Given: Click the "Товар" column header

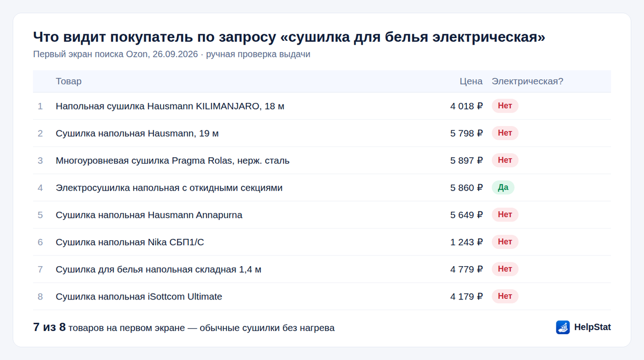Looking at the screenshot, I should (x=69, y=81).
